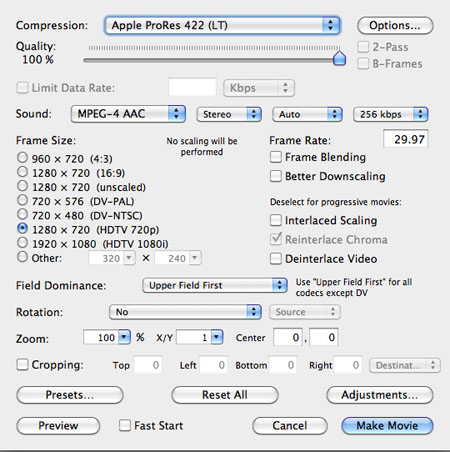Click the Presets... button
The width and height of the screenshot is (450, 452).
(x=70, y=395)
